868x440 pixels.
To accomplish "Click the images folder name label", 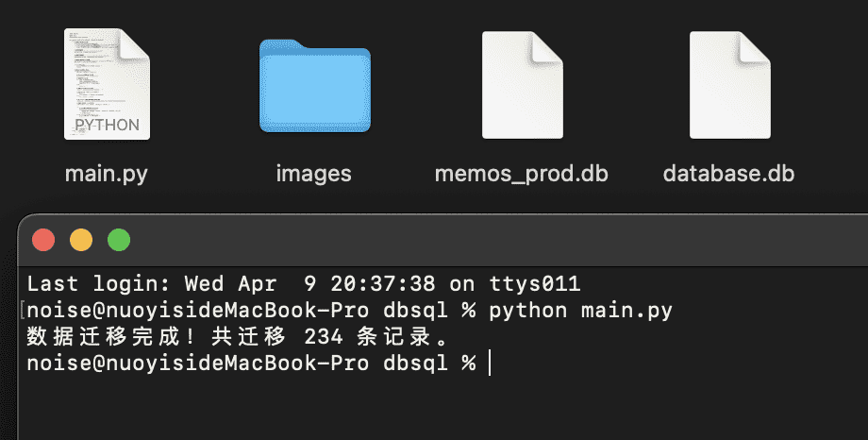I will point(314,174).
